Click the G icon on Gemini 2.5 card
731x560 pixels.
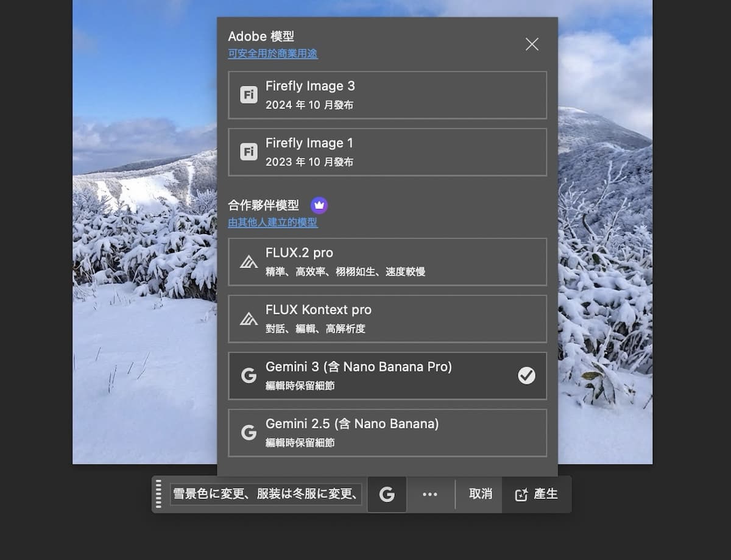pyautogui.click(x=249, y=432)
